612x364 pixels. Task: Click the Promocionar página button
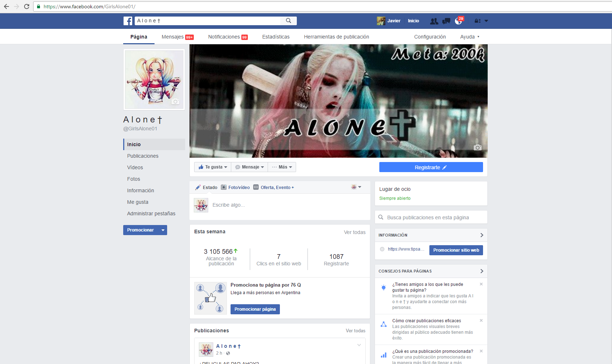click(255, 309)
